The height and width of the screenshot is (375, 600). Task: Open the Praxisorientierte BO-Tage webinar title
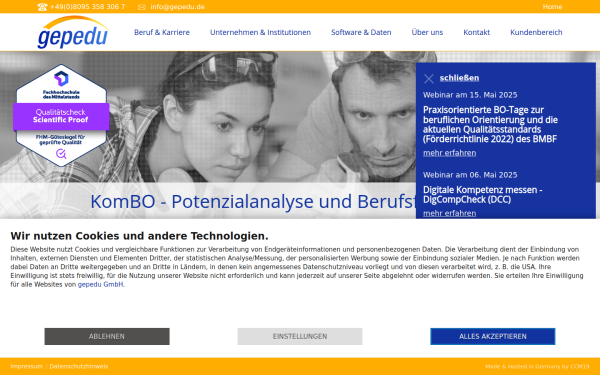(x=490, y=124)
